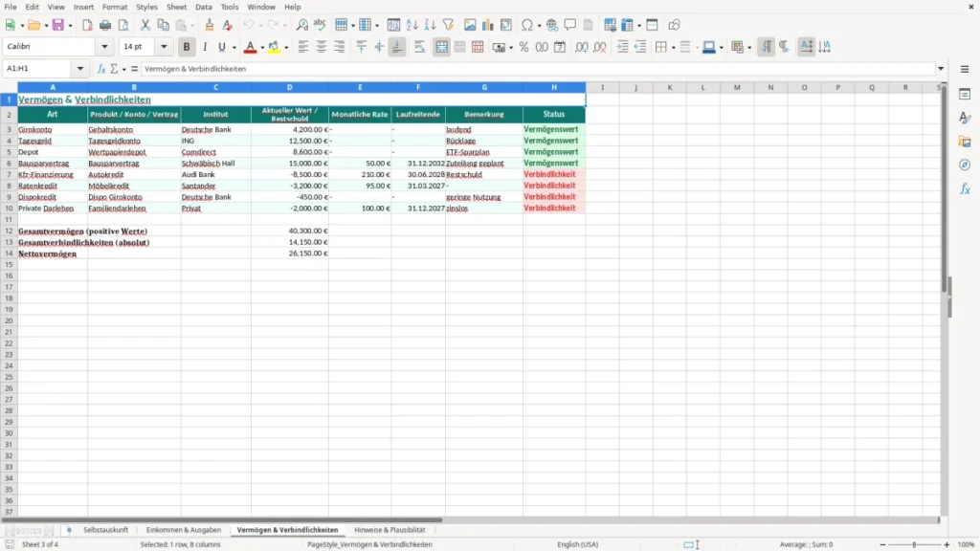Toggle Underline formatting

pyautogui.click(x=221, y=47)
